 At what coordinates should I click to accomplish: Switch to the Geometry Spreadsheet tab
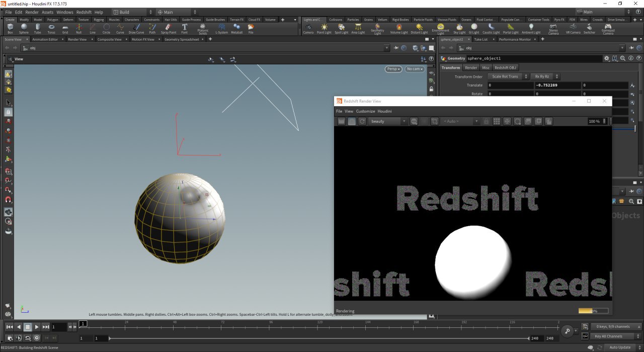[x=181, y=39]
